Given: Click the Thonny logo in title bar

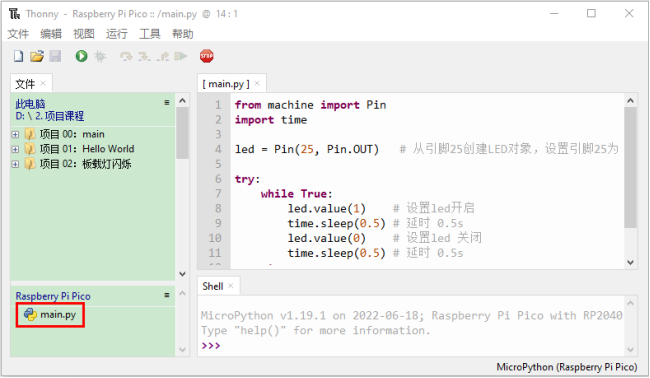Looking at the screenshot, I should coord(15,14).
